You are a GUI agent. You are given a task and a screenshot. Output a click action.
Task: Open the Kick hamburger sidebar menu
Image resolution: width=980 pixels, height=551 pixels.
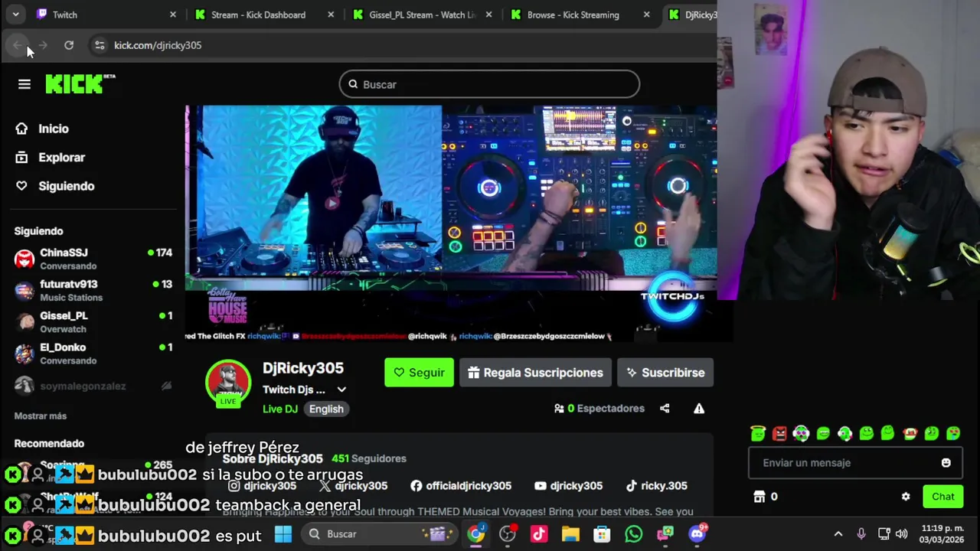[24, 84]
